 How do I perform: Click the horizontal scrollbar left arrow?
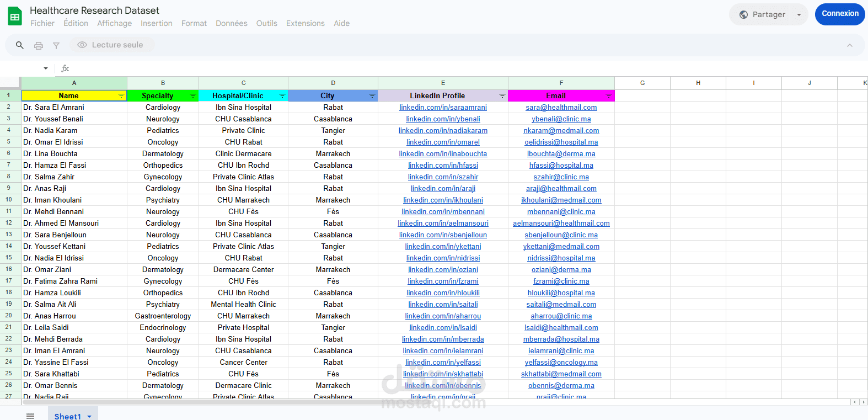tap(855, 402)
